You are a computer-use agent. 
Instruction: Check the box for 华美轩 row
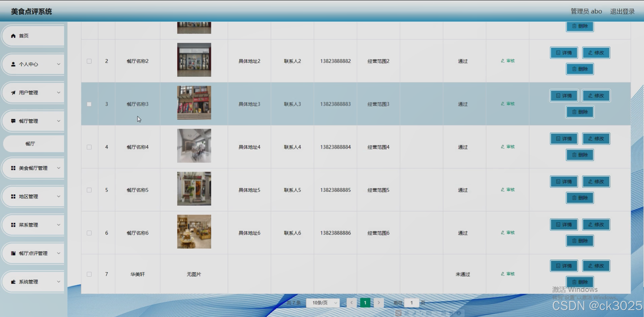(89, 274)
